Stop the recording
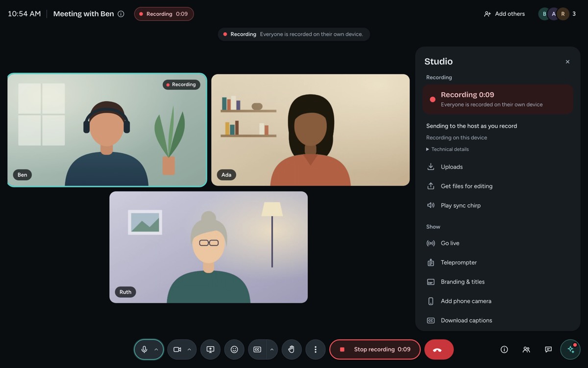Viewport: 588px width, 368px height. tap(375, 349)
